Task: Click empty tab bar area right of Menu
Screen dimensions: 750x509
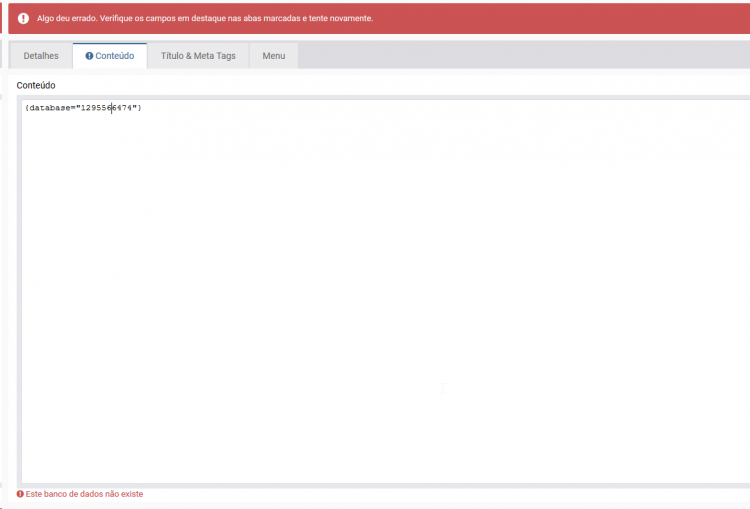Action: (520, 56)
